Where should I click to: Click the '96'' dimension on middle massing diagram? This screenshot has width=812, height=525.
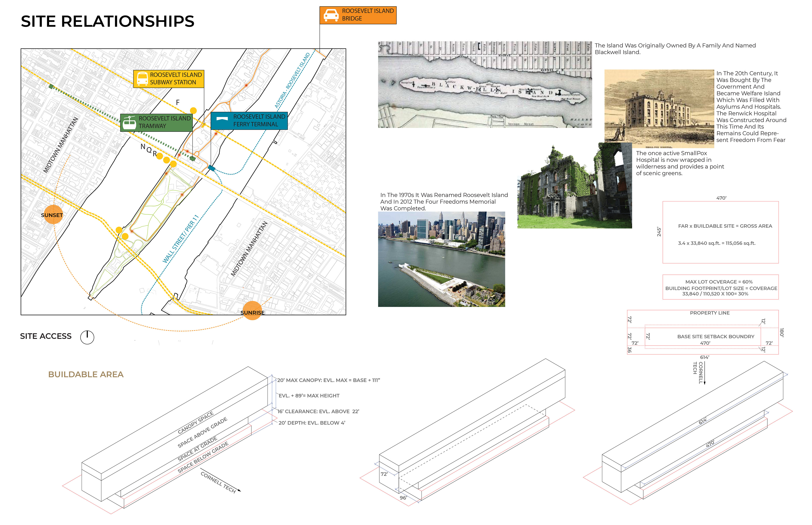click(403, 498)
